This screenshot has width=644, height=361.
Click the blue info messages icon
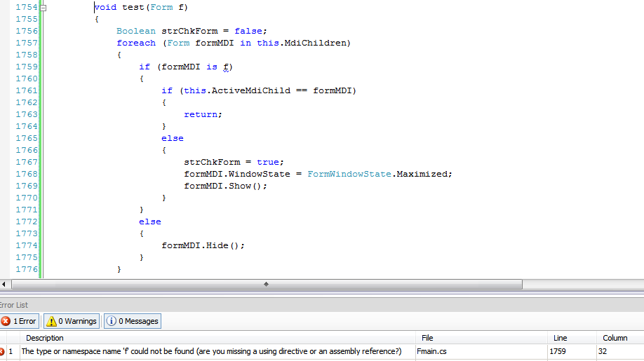(112, 321)
